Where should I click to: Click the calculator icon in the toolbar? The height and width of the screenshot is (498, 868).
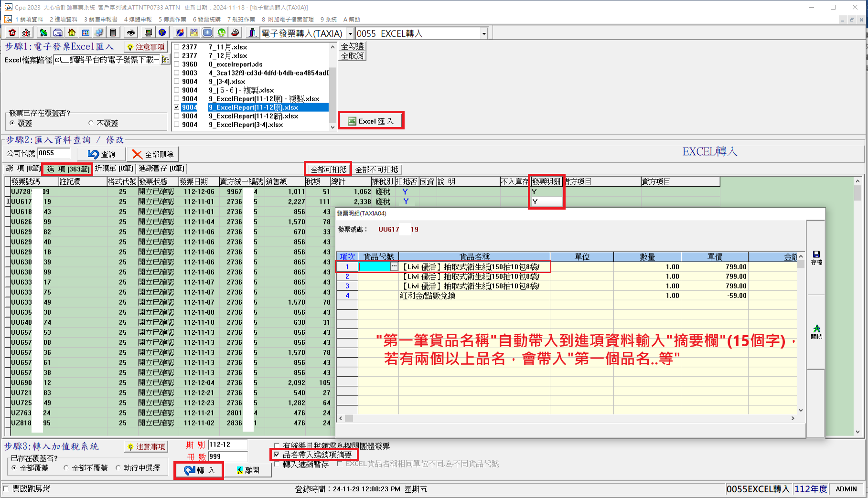pyautogui.click(x=113, y=32)
